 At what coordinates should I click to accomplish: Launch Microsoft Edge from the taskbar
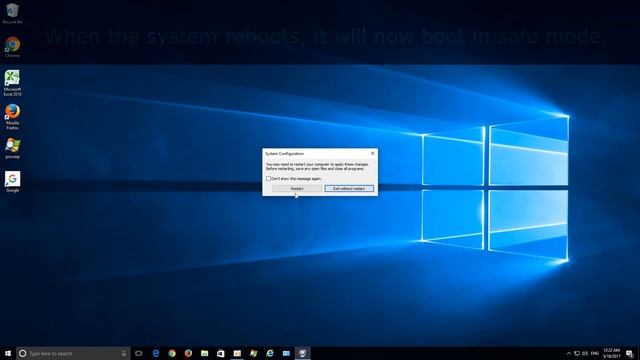click(156, 353)
